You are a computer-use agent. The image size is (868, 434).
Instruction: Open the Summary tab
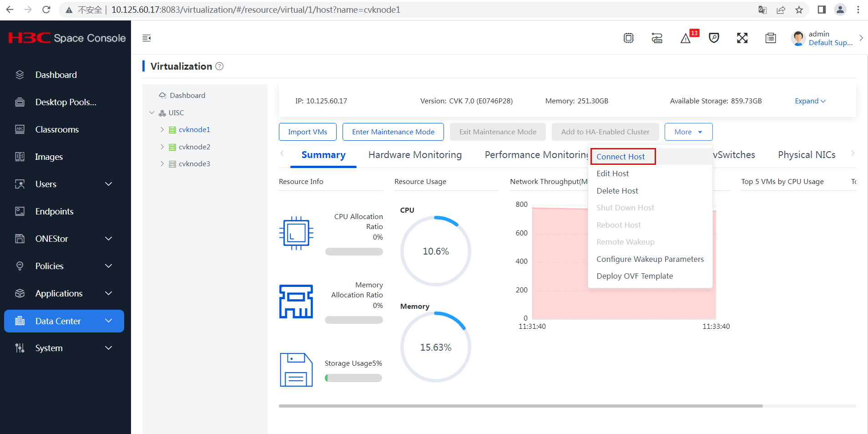323,155
